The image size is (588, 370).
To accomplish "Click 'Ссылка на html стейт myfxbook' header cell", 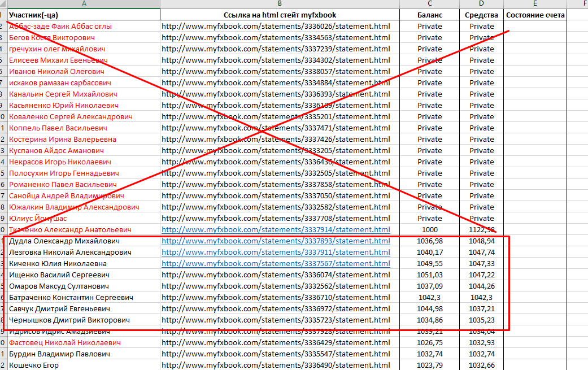I will tap(280, 15).
